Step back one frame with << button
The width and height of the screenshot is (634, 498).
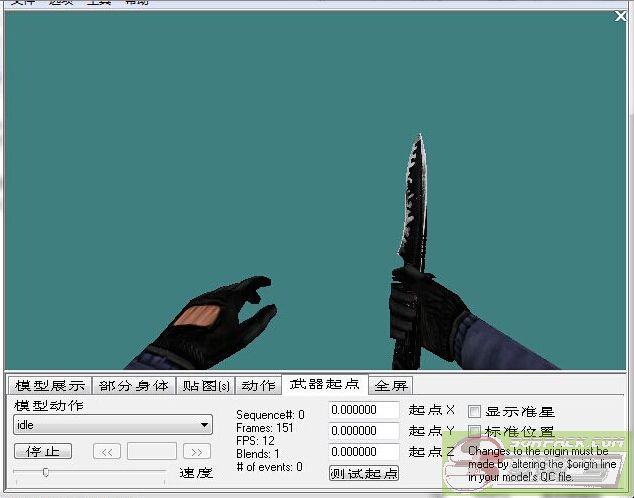(x=107, y=451)
